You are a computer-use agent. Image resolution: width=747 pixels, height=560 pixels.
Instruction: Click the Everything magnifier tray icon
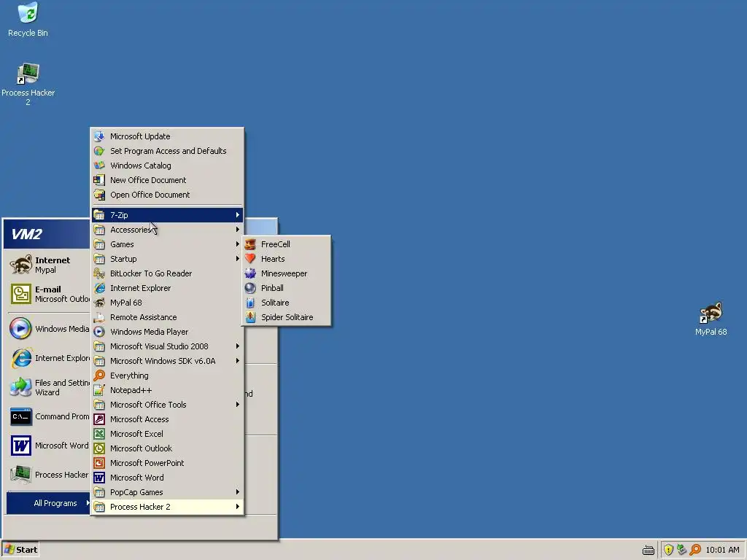click(x=695, y=550)
